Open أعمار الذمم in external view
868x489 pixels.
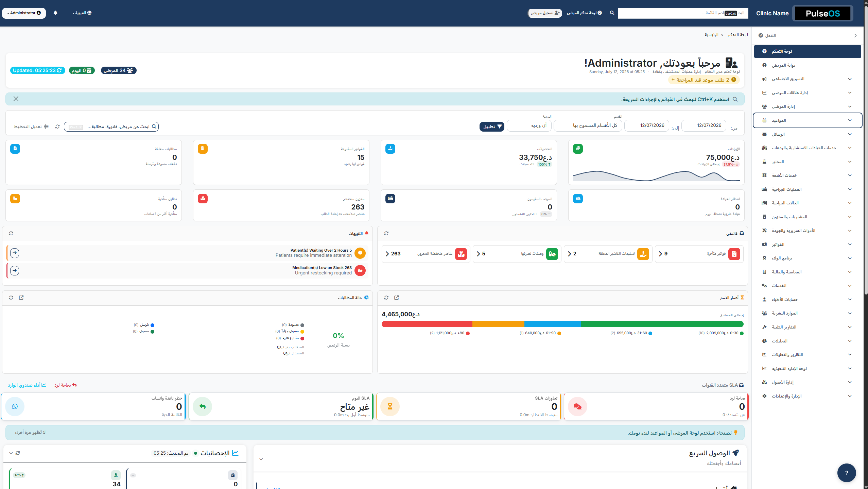click(397, 298)
